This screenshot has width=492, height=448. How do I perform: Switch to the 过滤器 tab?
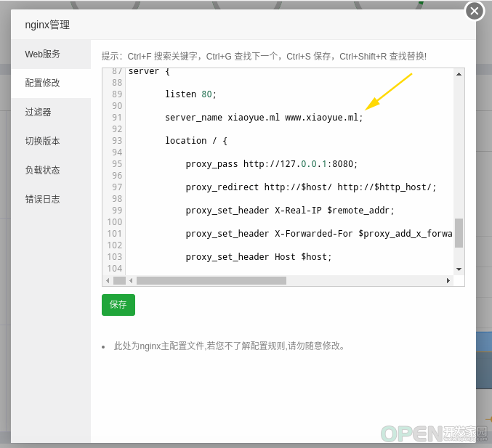point(51,113)
